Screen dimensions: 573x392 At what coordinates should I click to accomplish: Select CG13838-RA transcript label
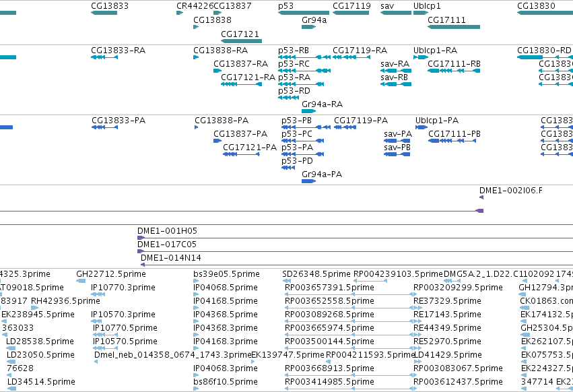coord(221,51)
